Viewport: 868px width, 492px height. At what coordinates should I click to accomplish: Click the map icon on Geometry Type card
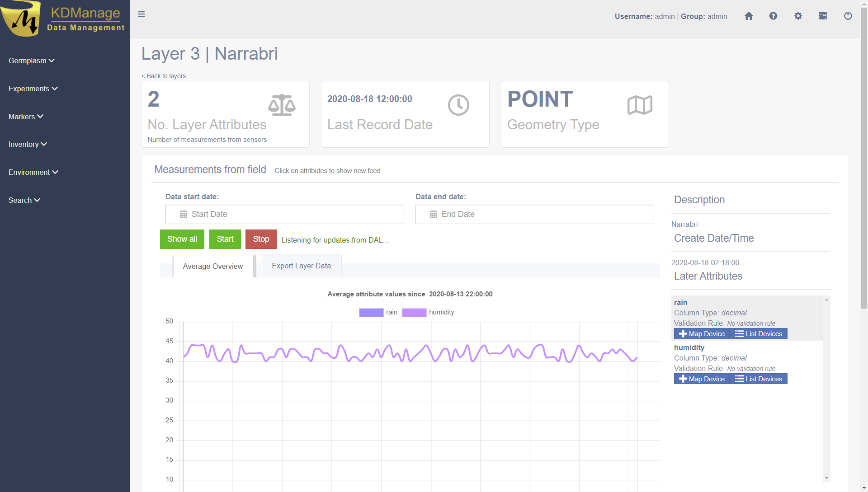640,105
